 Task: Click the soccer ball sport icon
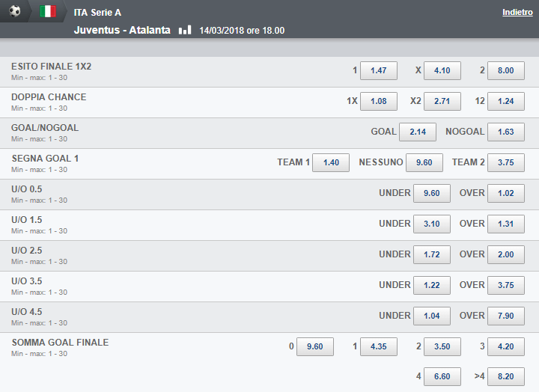(15, 11)
